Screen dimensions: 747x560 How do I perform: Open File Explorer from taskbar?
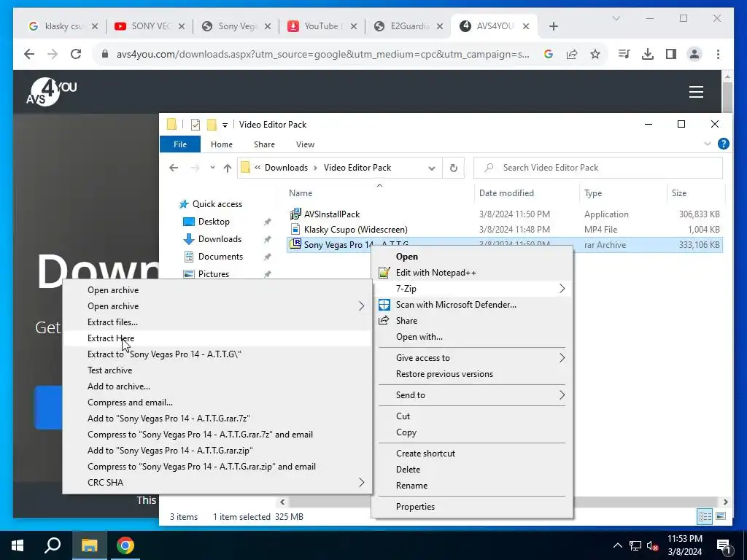[x=89, y=545]
